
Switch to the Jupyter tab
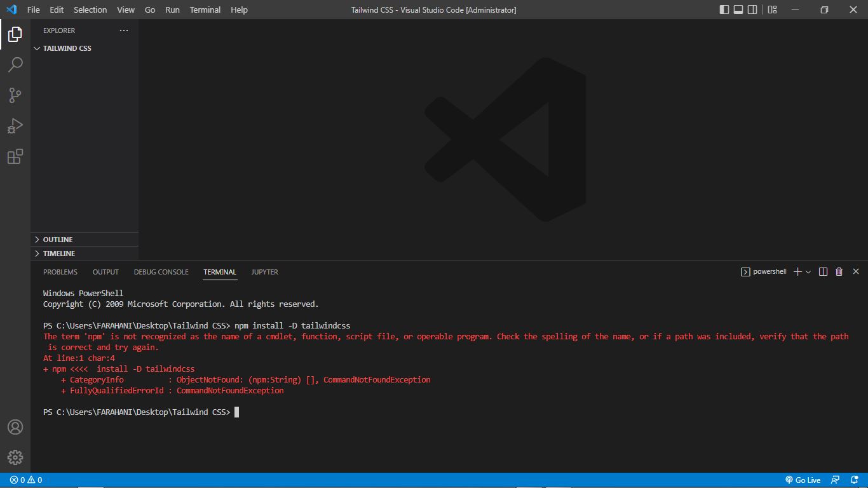pyautogui.click(x=264, y=272)
